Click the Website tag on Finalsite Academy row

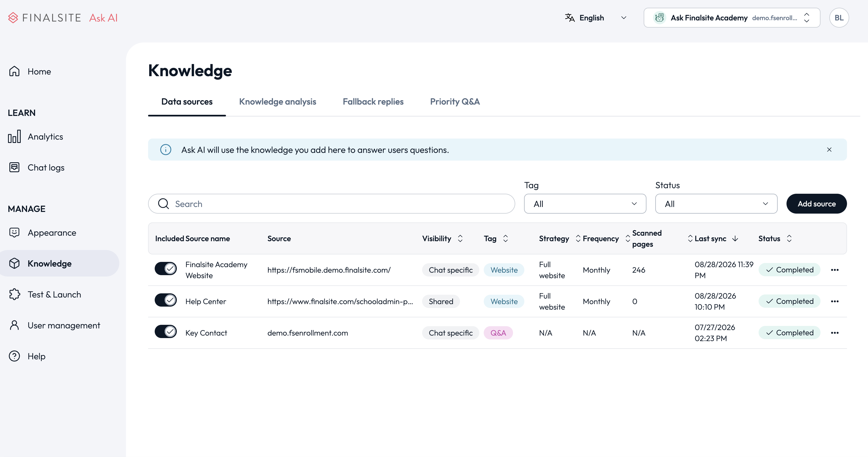(504, 270)
